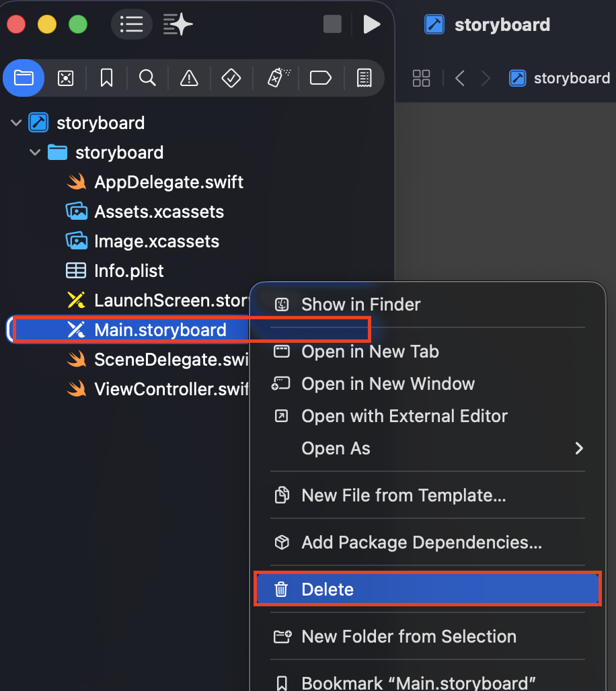
Task: Open the Report navigator tab
Action: (364, 78)
